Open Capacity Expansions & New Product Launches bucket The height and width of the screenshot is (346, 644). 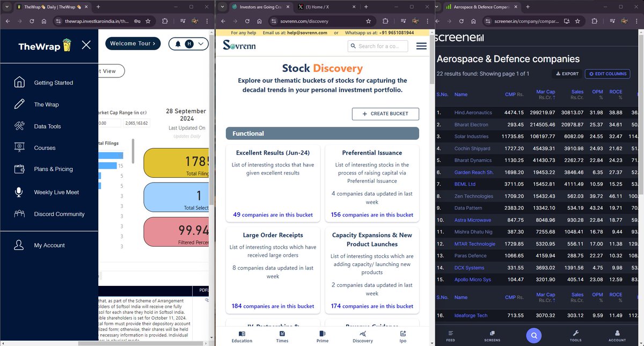click(x=372, y=270)
